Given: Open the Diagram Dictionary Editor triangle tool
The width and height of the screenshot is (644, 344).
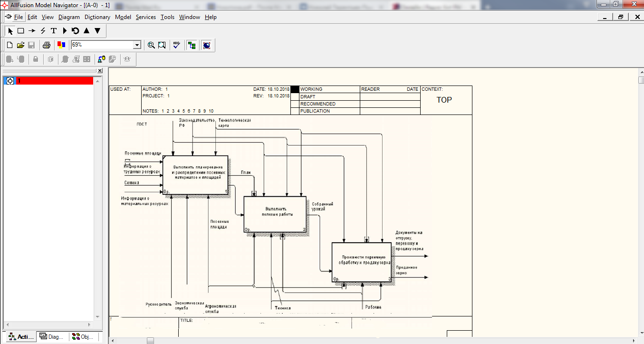Looking at the screenshot, I should click(x=65, y=31).
